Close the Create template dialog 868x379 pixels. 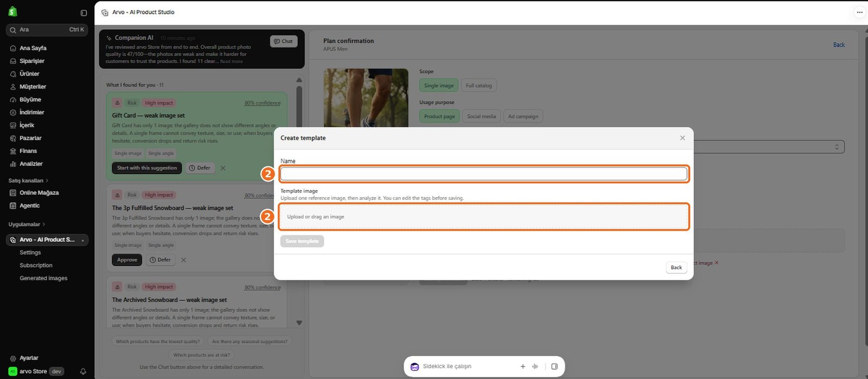682,138
